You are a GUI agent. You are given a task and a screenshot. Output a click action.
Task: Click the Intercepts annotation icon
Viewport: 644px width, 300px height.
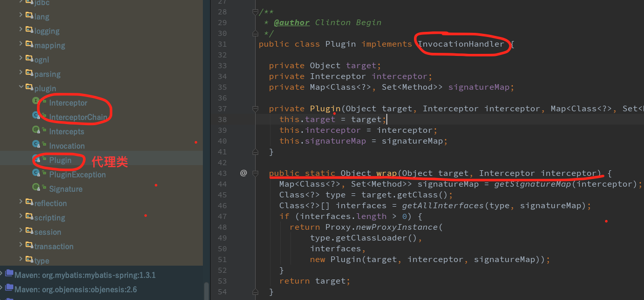tap(36, 131)
